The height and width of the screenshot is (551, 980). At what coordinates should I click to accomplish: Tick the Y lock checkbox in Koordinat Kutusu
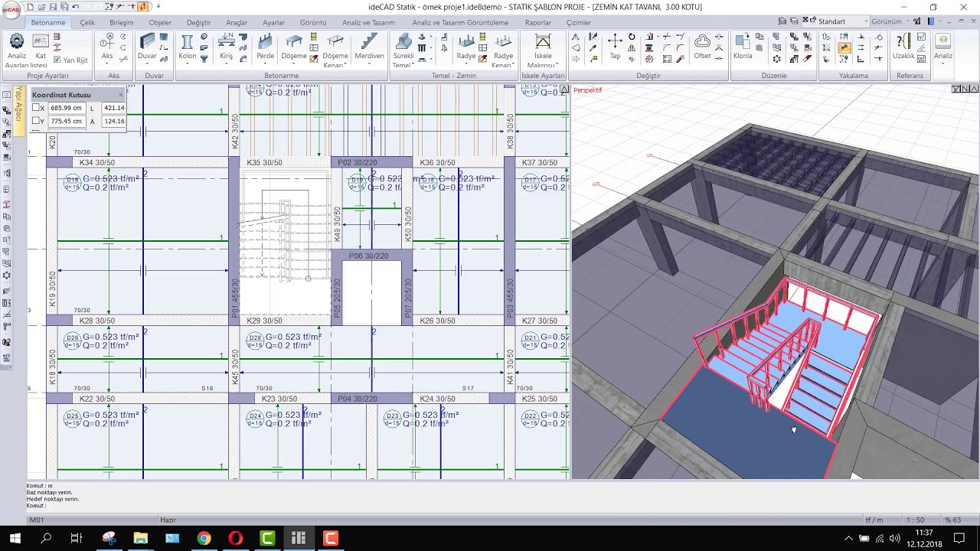[x=36, y=121]
